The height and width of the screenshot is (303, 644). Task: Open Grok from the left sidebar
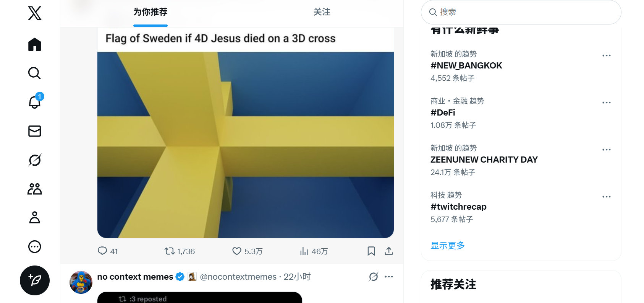[35, 160]
